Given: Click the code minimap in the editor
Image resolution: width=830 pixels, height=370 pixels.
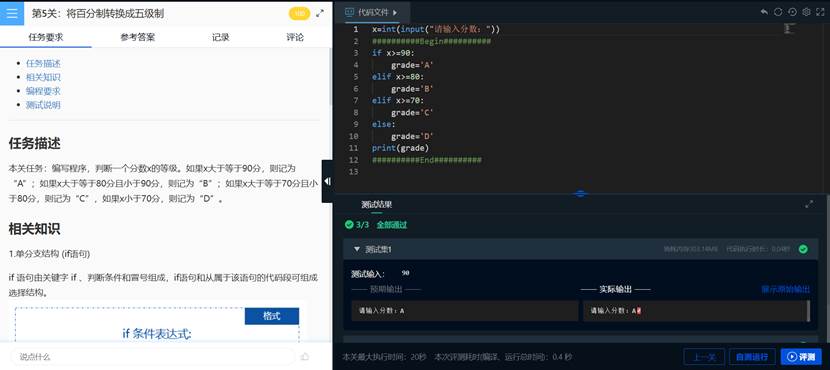Looking at the screenshot, I should pyautogui.click(x=789, y=29).
